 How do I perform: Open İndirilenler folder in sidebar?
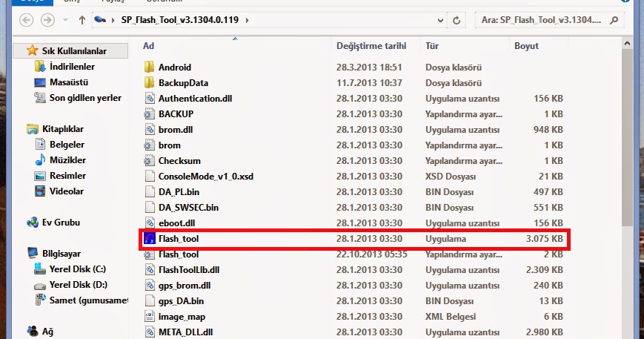72,67
